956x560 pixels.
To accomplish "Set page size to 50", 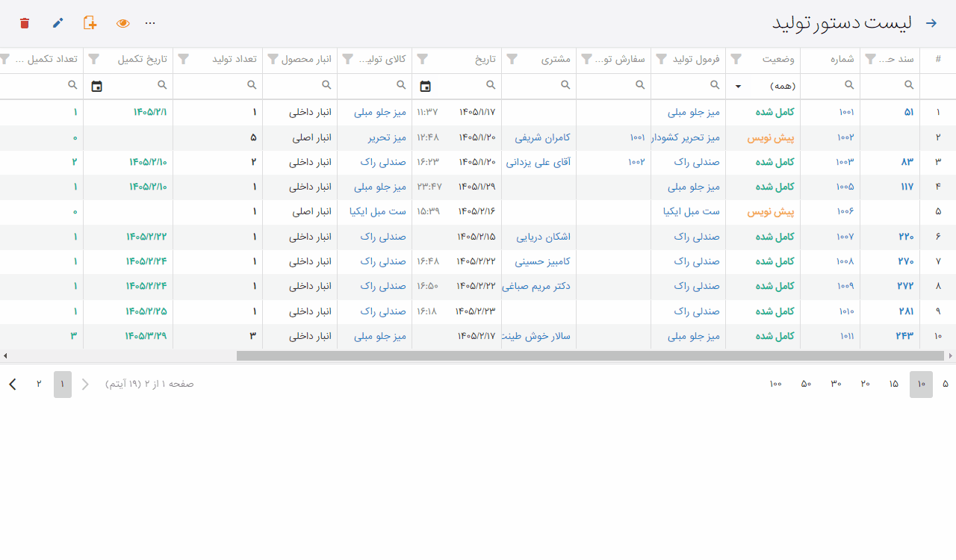I will (x=806, y=384).
